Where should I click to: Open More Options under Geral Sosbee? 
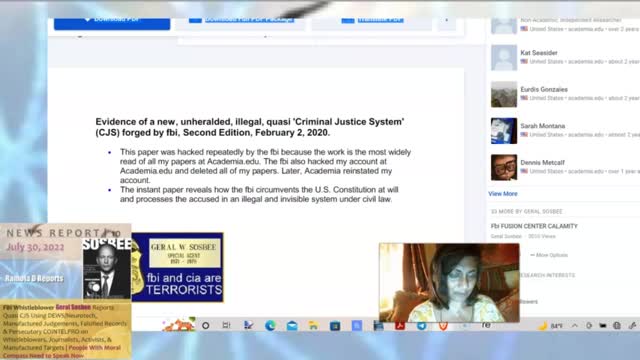coord(549,255)
